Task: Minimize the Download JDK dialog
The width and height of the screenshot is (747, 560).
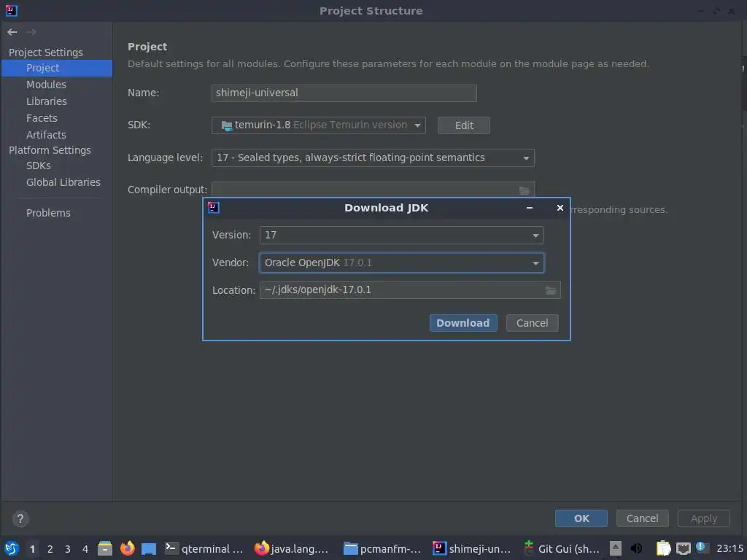Action: [x=530, y=208]
